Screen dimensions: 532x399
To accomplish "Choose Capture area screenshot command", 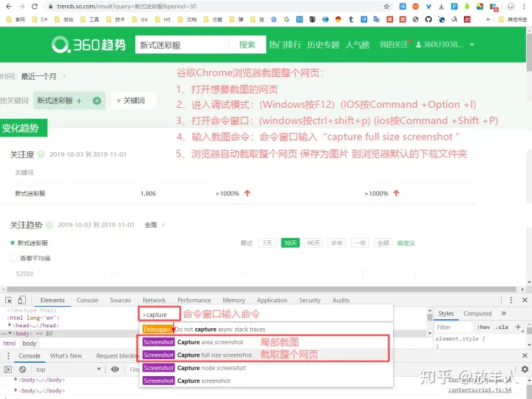I will click(x=266, y=342).
